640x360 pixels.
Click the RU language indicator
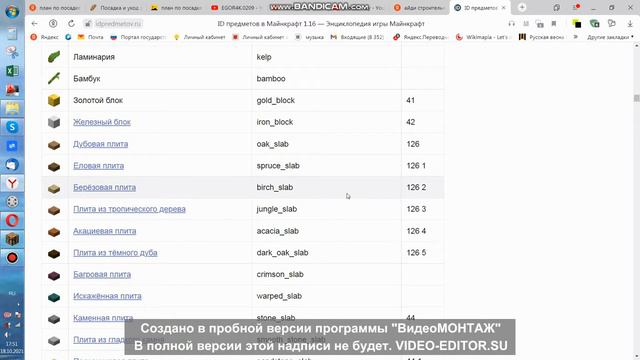coord(12,293)
